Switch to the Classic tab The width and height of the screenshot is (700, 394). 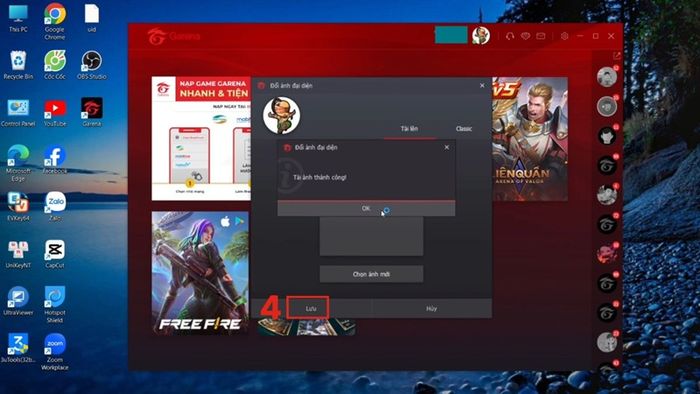[464, 129]
